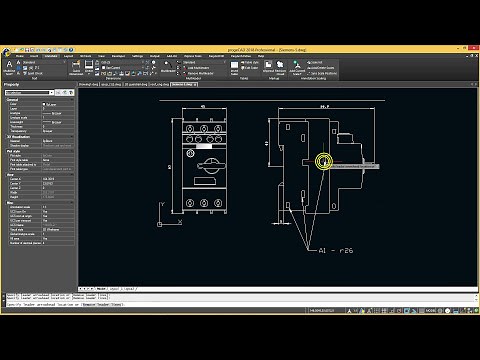The width and height of the screenshot is (480, 360).
Task: Click the Color property value field
Action: point(58,104)
